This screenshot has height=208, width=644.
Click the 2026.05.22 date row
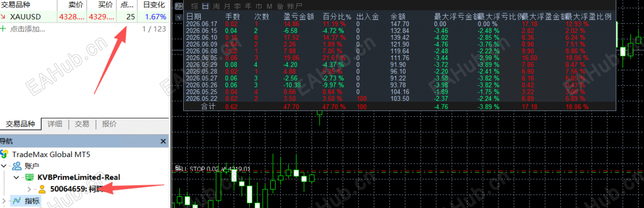[202, 98]
